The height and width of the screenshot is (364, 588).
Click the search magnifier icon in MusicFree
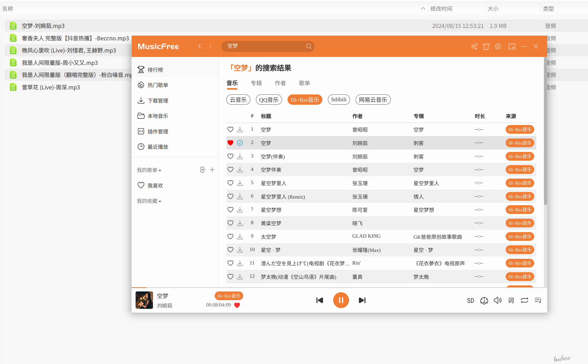pos(309,46)
